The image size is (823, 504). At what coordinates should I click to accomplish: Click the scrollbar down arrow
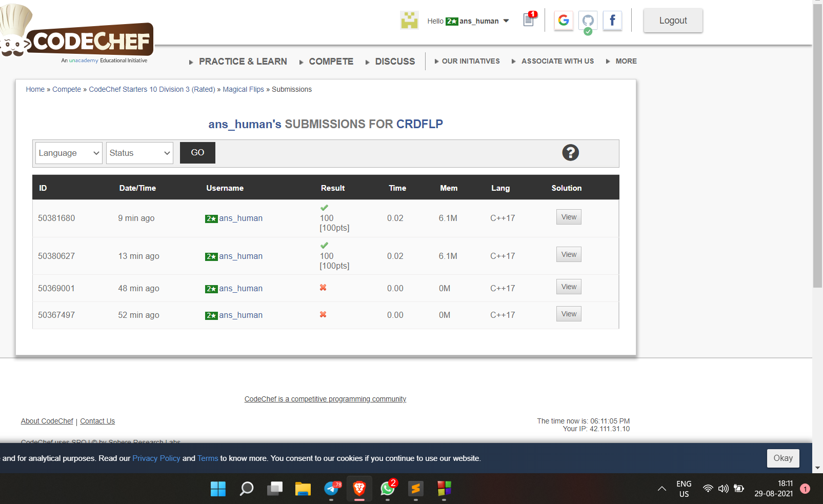(x=818, y=468)
